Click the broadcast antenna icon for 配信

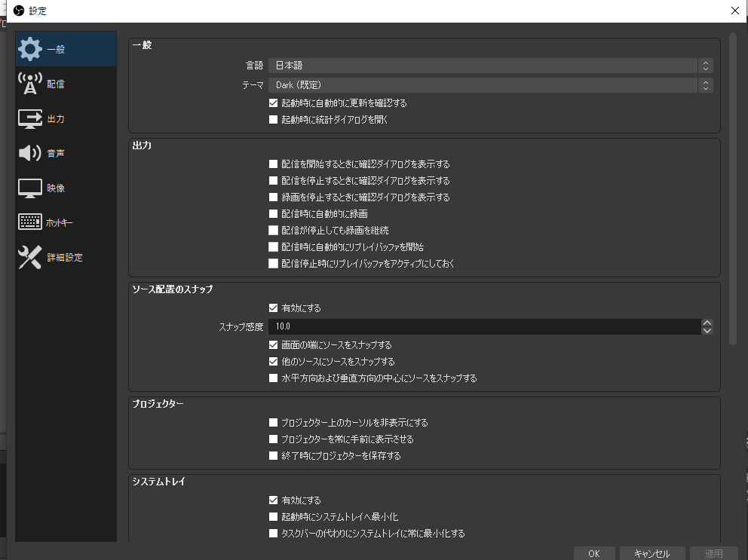(x=30, y=84)
